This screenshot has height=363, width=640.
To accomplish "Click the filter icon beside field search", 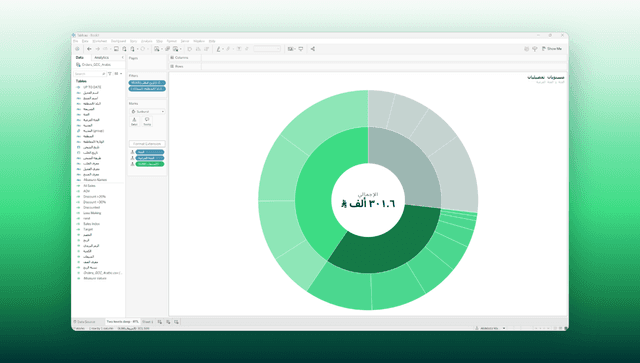I will (x=110, y=73).
